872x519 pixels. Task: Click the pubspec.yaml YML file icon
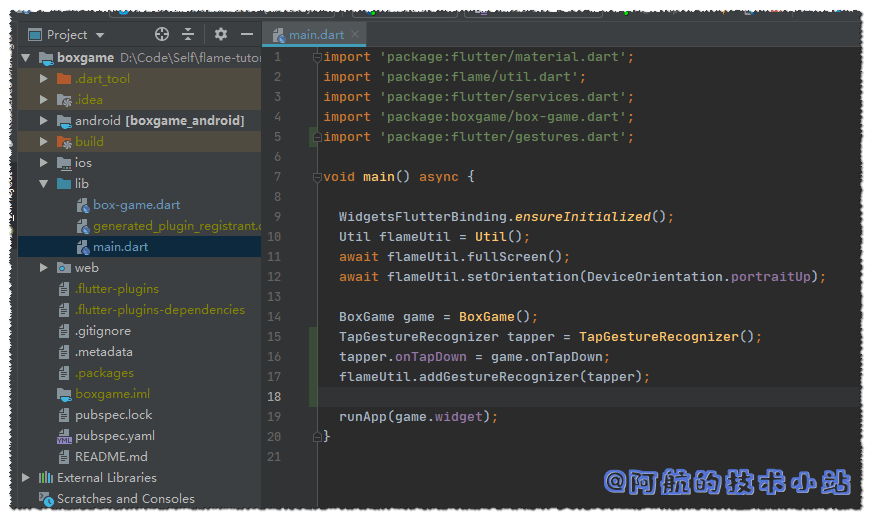(x=64, y=436)
